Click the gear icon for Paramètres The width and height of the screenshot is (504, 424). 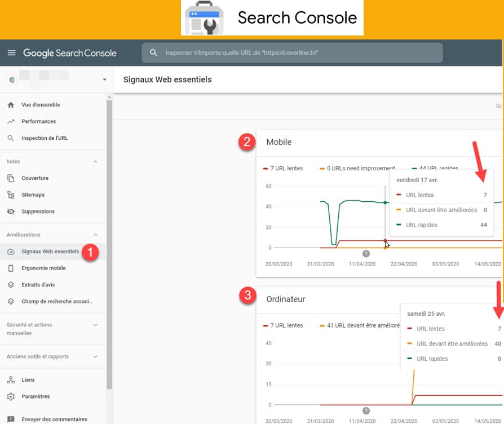[x=11, y=397]
